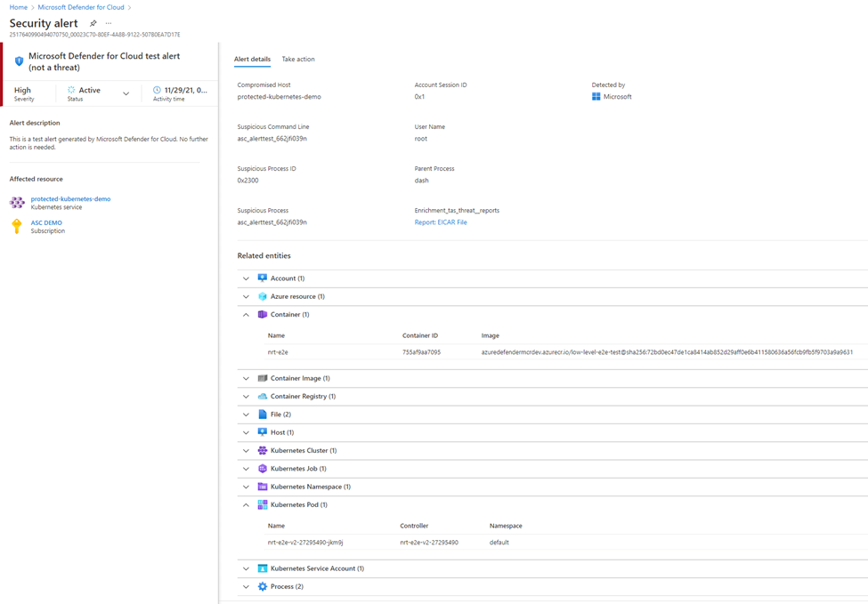Select container ID 755af9aa7095
Viewport: 868px width, 604px height.
tap(421, 351)
